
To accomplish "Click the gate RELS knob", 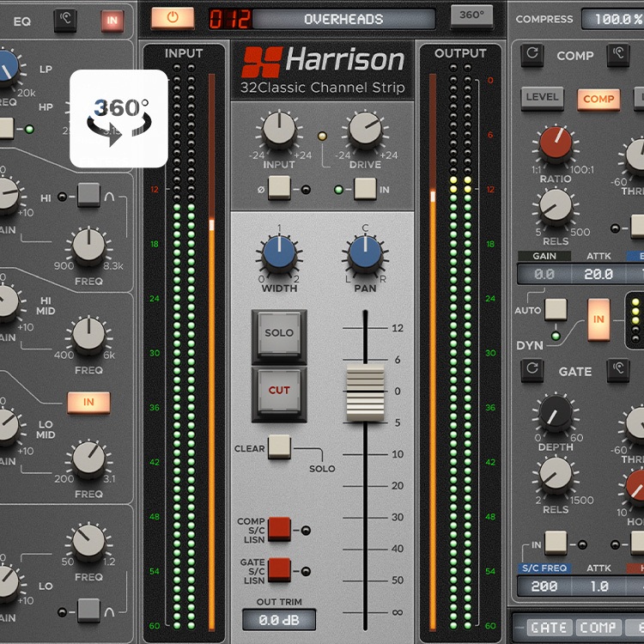I will point(556,475).
